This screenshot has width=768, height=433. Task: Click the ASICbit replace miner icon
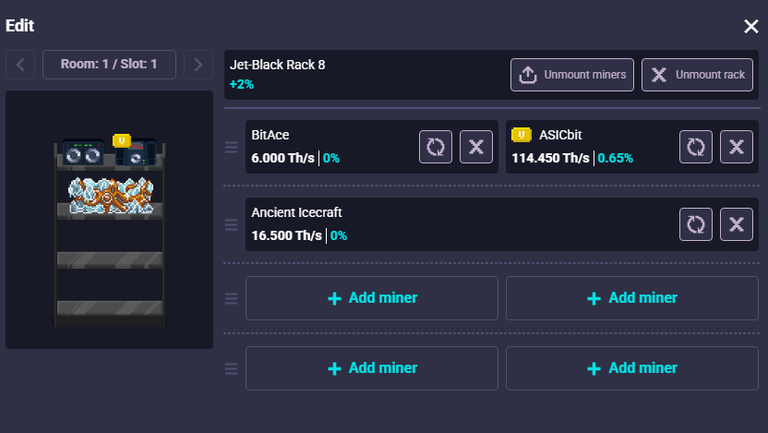click(696, 147)
